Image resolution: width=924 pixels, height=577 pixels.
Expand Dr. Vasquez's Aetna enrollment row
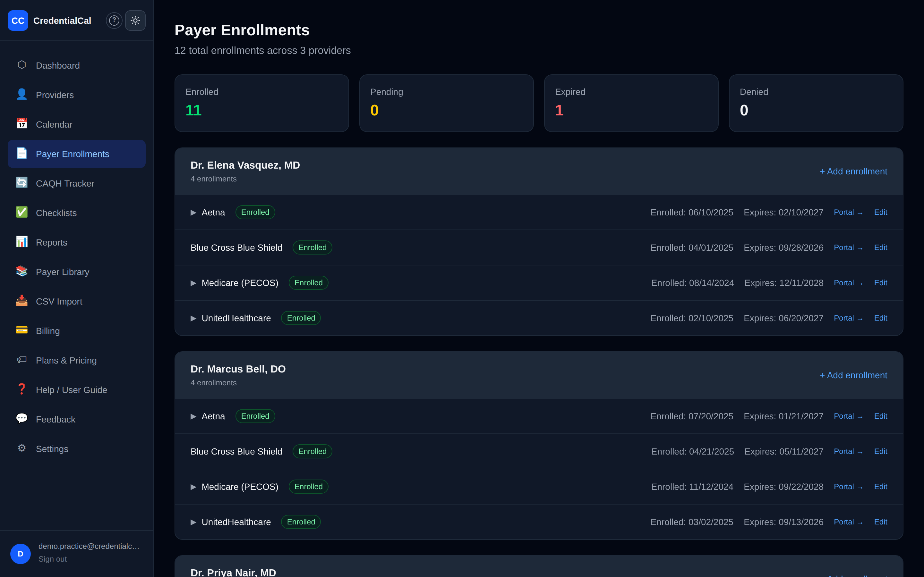coord(193,213)
